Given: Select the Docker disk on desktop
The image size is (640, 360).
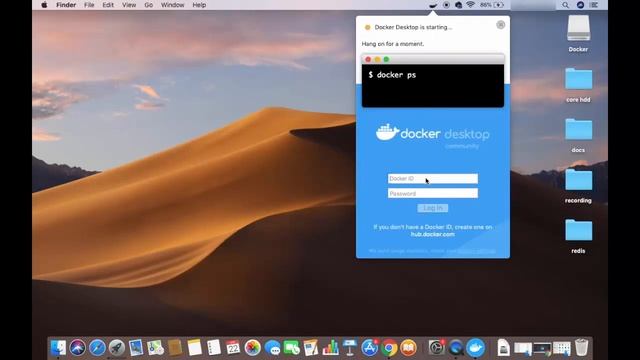Looking at the screenshot, I should pyautogui.click(x=578, y=34).
